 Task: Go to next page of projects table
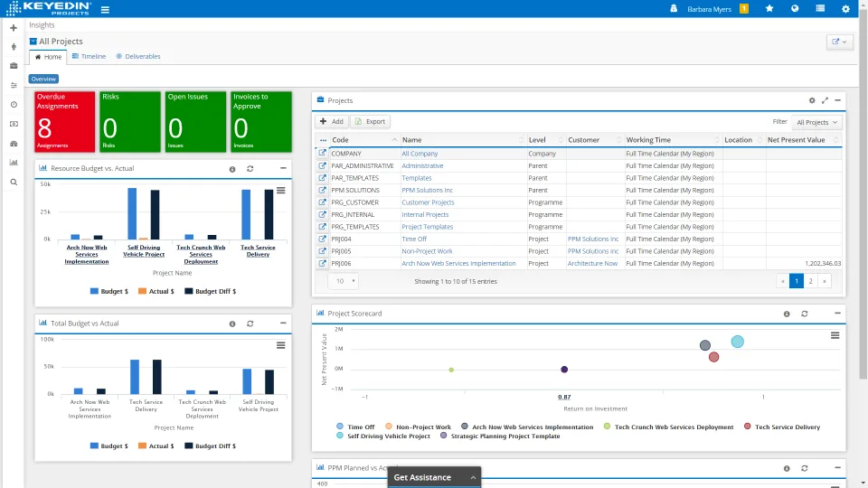(x=825, y=281)
